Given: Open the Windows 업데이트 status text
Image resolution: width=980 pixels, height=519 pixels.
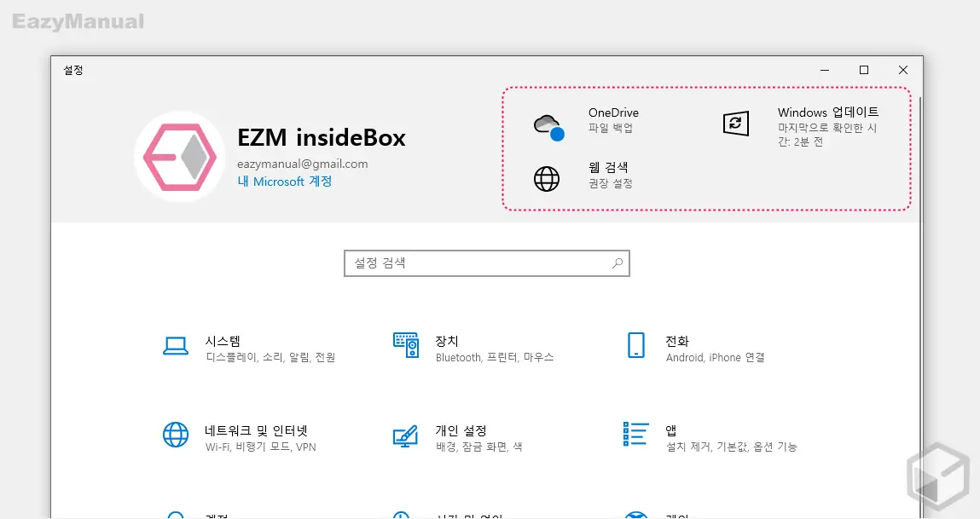Looking at the screenshot, I should click(827, 135).
